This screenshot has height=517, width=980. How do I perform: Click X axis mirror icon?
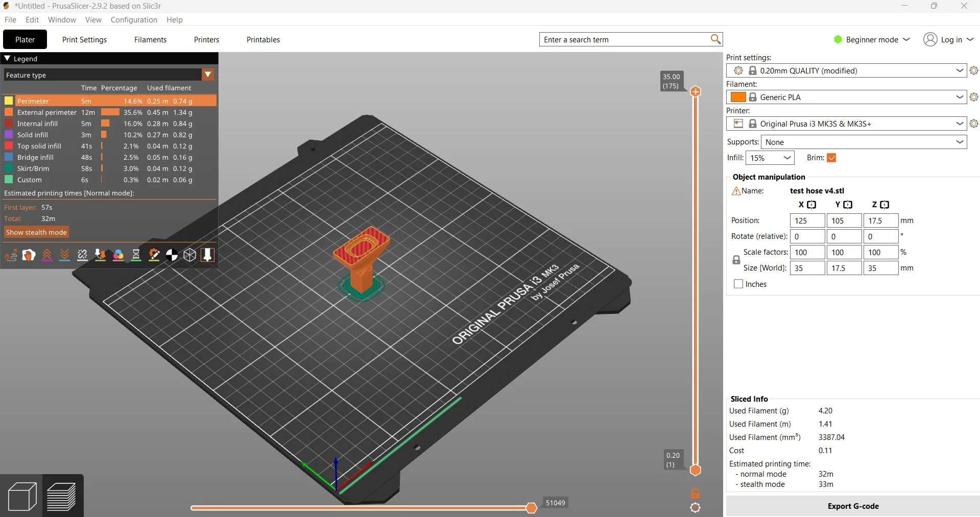pos(811,205)
